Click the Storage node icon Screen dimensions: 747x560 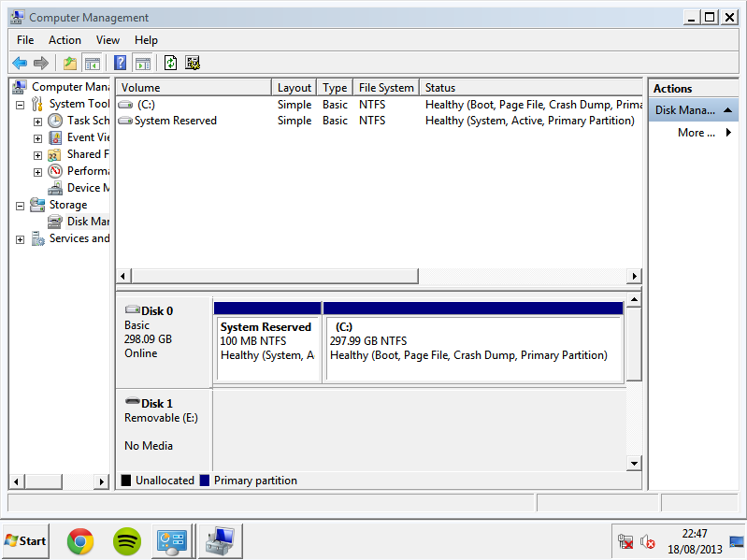tap(37, 205)
